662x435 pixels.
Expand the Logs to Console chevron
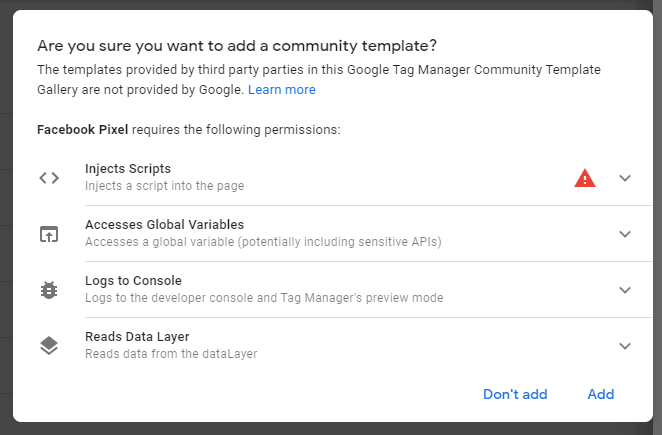625,290
